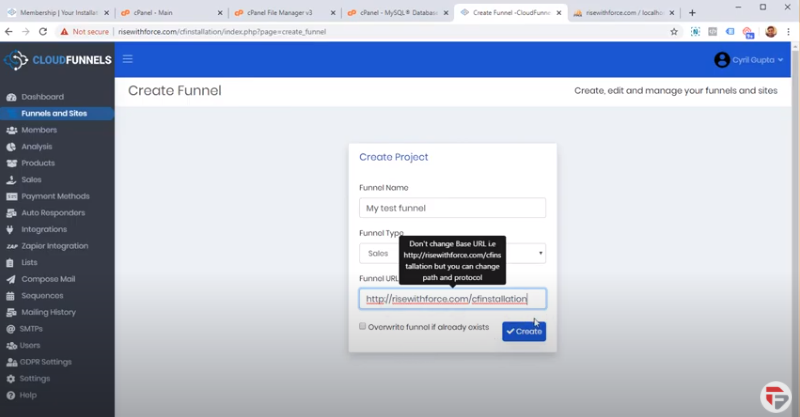Open Payment Methods in sidebar

pyautogui.click(x=55, y=196)
